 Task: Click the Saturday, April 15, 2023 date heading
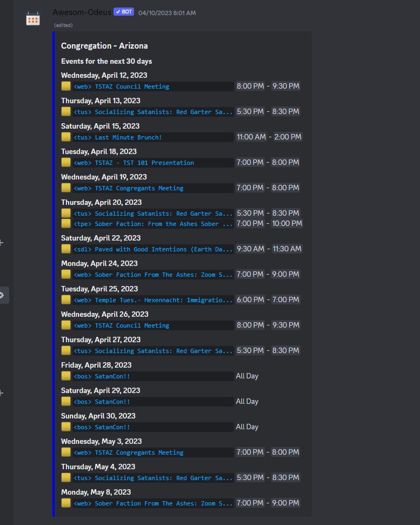[x=100, y=126]
